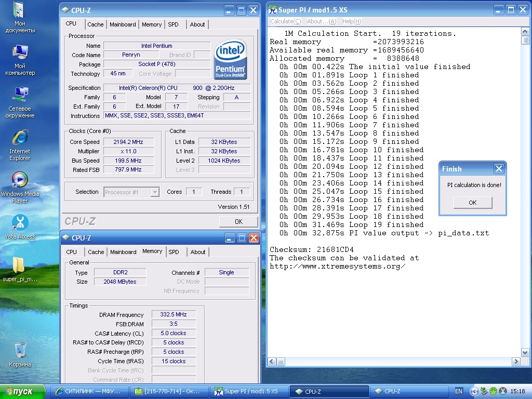Screen dimensions: 532x399
Task: Click OK button in top CPU-Z window
Action: 238,221
